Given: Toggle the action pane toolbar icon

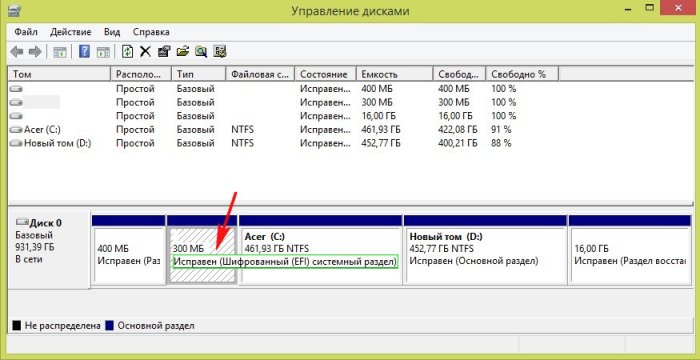Looking at the screenshot, I should 103,52.
